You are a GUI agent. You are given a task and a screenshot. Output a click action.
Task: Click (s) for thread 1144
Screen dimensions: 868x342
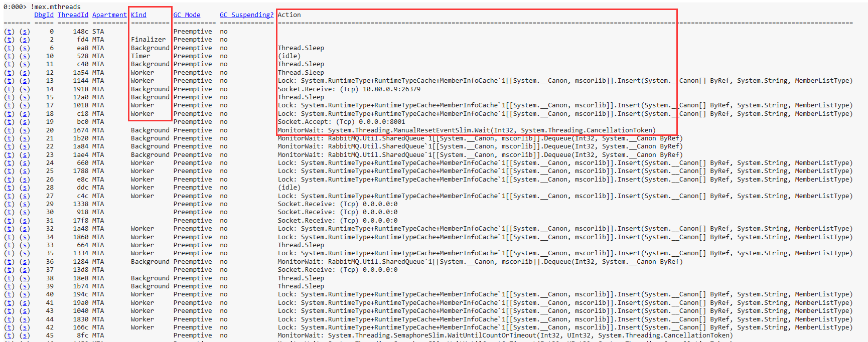tap(25, 81)
